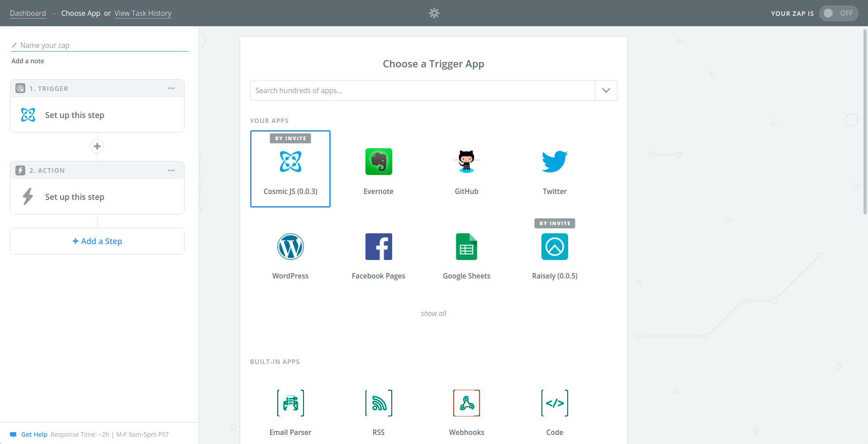Click the Name your zap field

point(100,45)
